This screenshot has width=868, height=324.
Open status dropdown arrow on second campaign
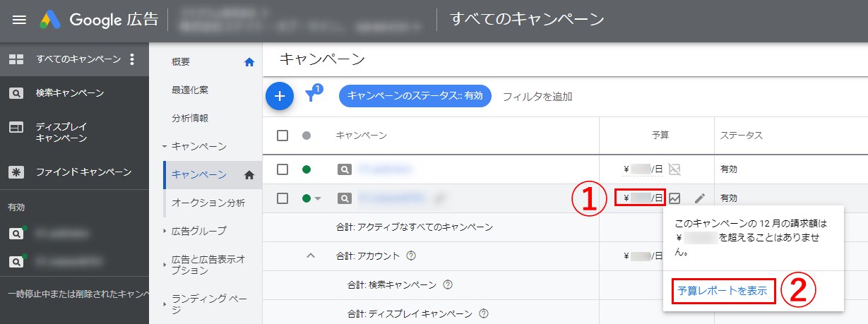click(x=318, y=199)
